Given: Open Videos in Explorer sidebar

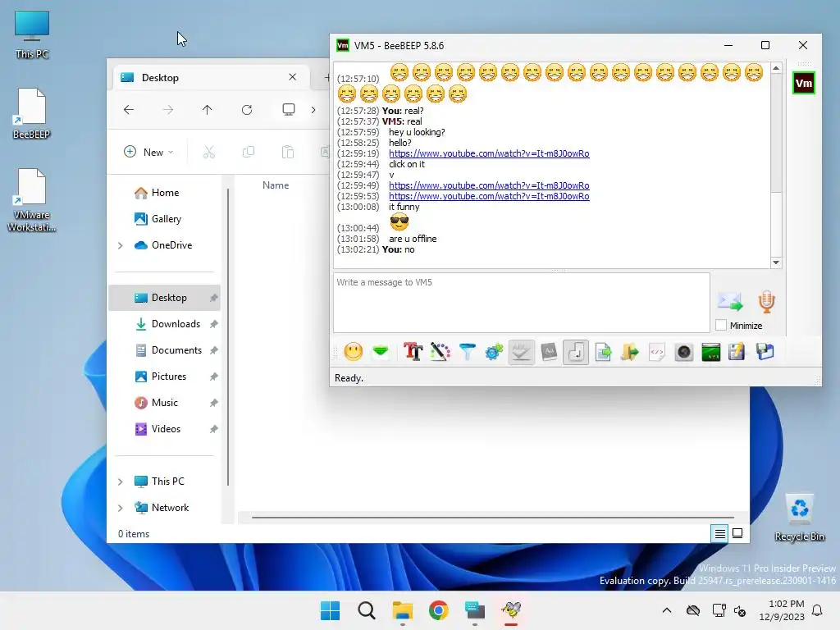Looking at the screenshot, I should pos(164,429).
